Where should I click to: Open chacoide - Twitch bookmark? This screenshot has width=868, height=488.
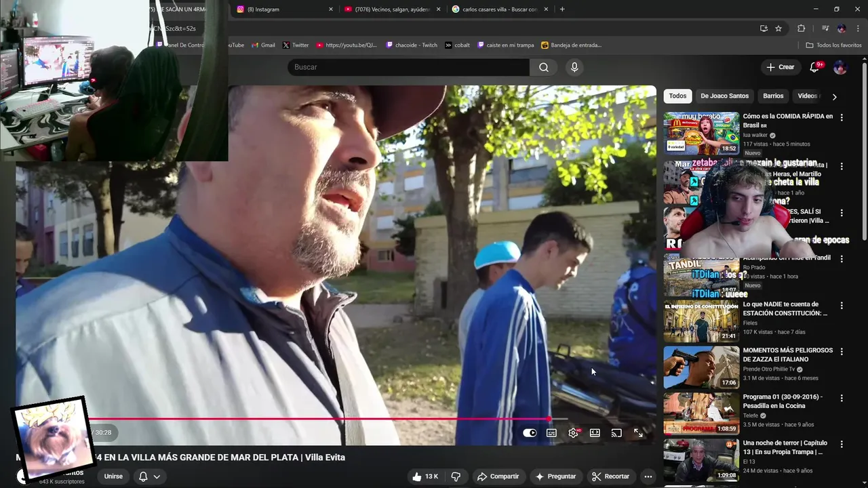click(412, 45)
